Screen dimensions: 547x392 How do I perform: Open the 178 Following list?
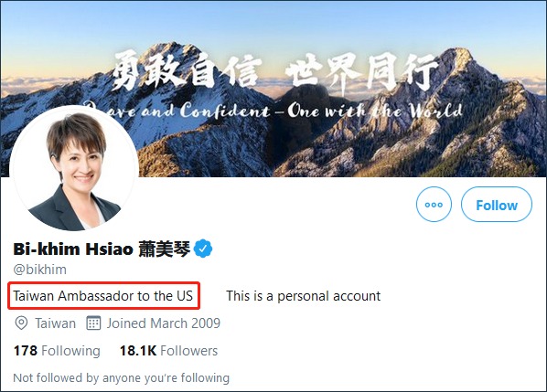(x=57, y=351)
